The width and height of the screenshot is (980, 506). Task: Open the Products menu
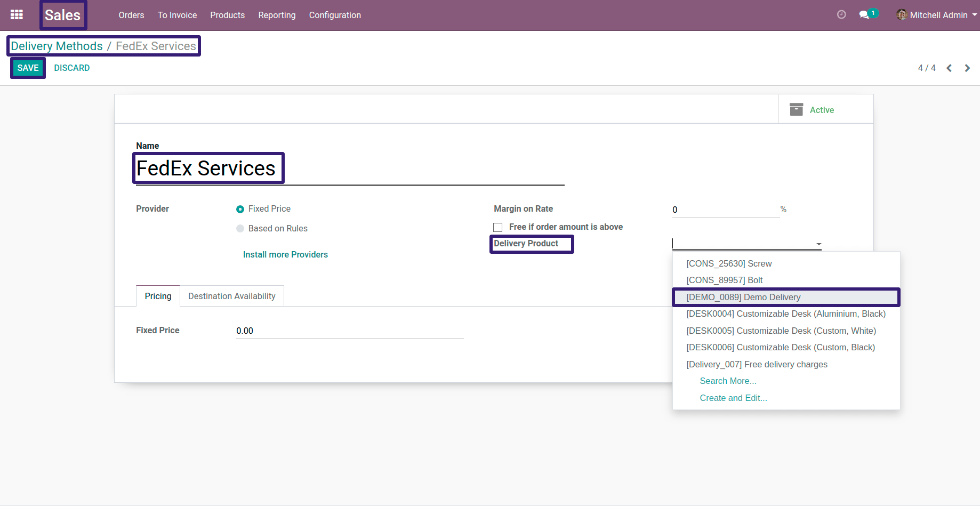coord(227,15)
